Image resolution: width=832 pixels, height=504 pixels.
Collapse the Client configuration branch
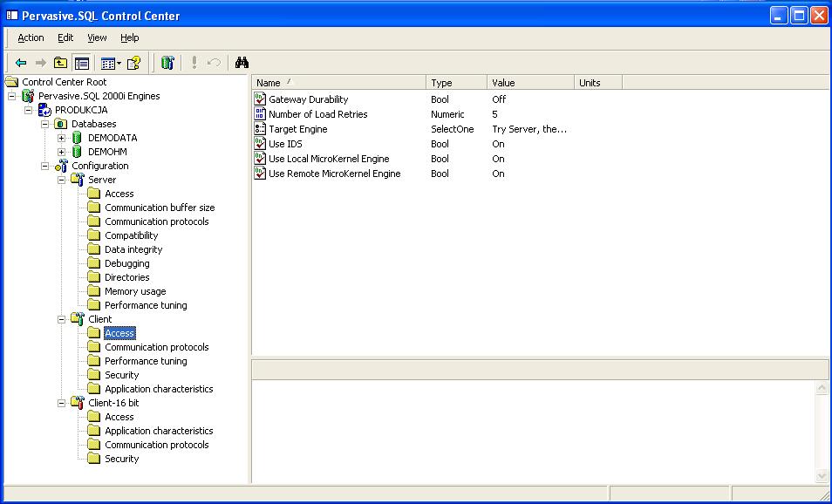(62, 319)
